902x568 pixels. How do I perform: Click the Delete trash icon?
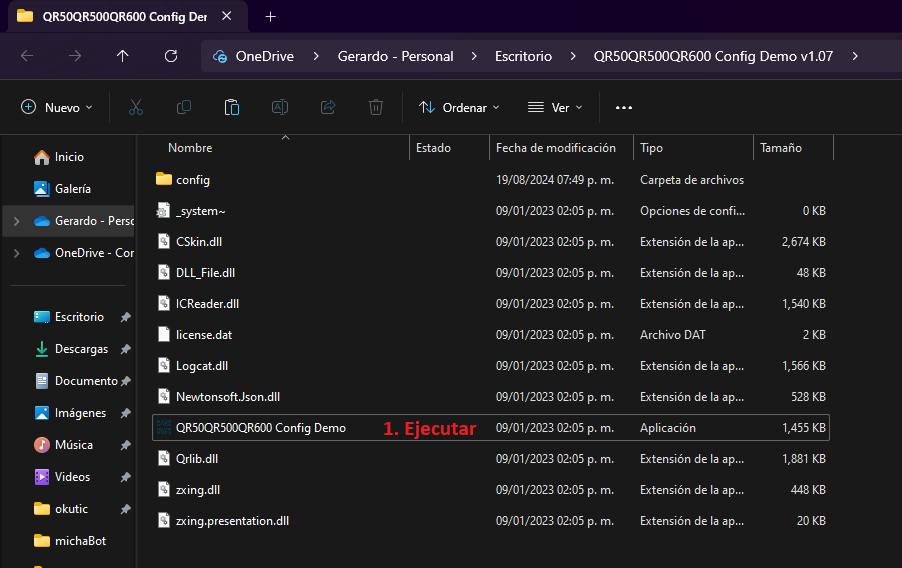(376, 107)
